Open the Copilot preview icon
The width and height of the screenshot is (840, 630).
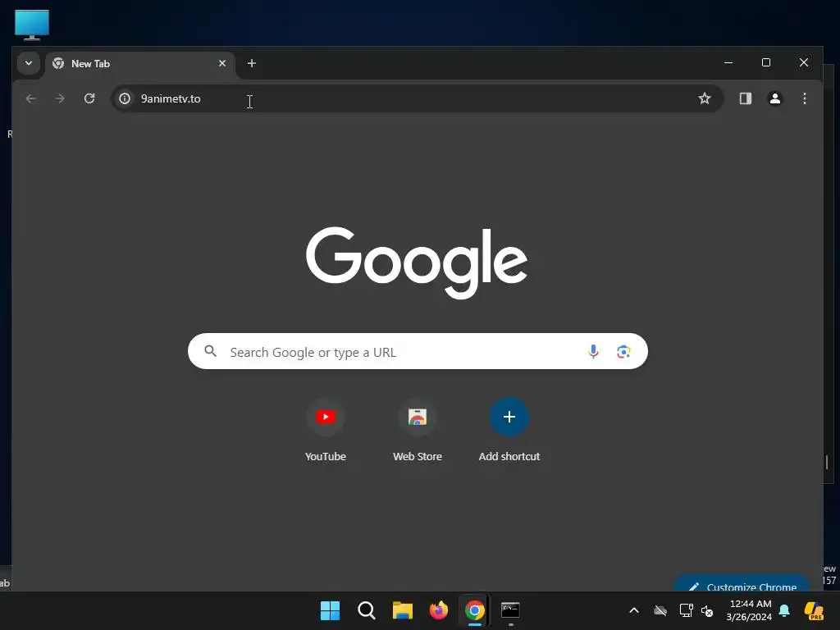(x=814, y=610)
